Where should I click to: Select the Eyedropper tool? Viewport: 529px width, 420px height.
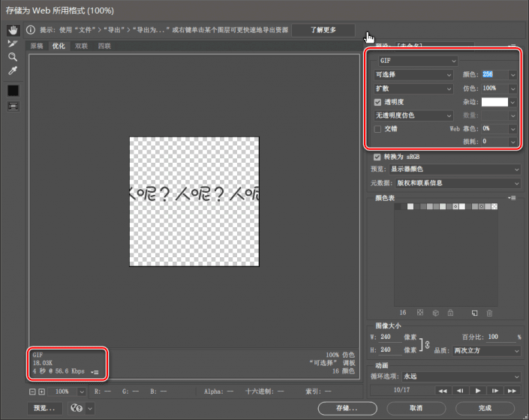pyautogui.click(x=13, y=70)
